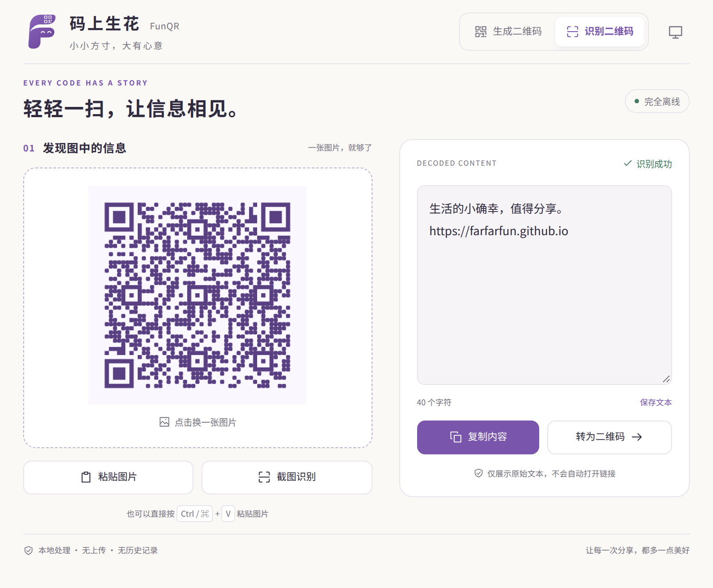The height and width of the screenshot is (588, 713).
Task: Select the 识别二维码 tab
Action: click(600, 32)
